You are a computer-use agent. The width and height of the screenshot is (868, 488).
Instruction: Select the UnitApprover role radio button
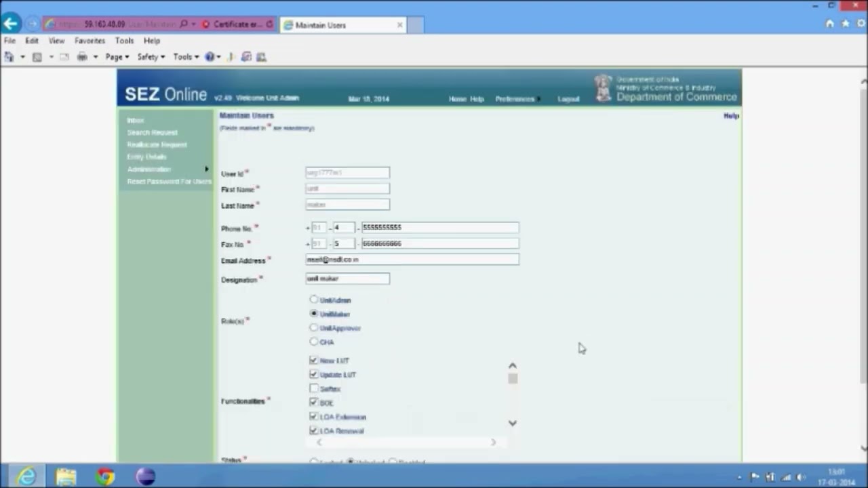click(x=313, y=327)
